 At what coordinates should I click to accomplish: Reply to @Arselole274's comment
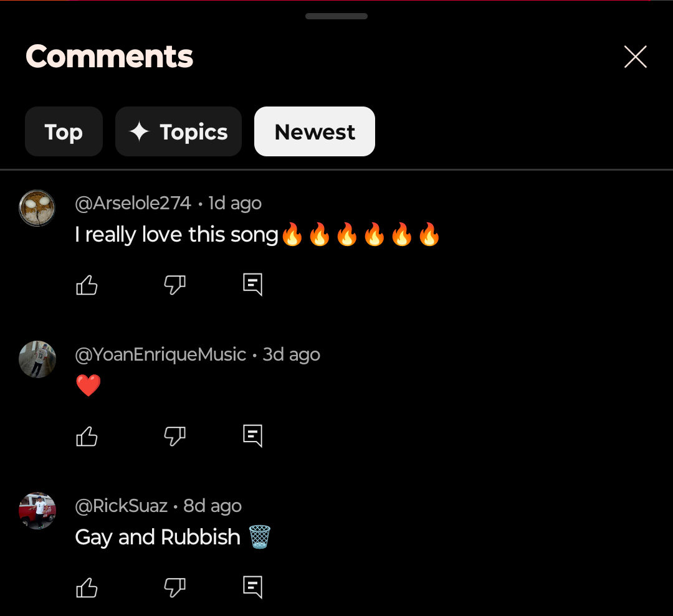click(x=252, y=285)
